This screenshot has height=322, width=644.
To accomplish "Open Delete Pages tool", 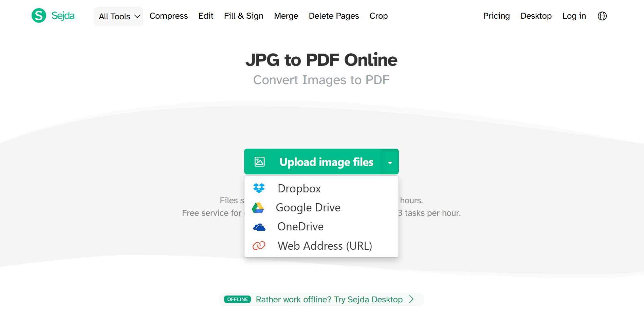I will pyautogui.click(x=334, y=16).
